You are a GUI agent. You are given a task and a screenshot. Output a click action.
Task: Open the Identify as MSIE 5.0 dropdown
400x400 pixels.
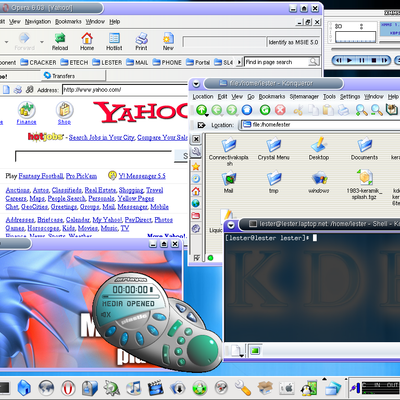[x=293, y=42]
